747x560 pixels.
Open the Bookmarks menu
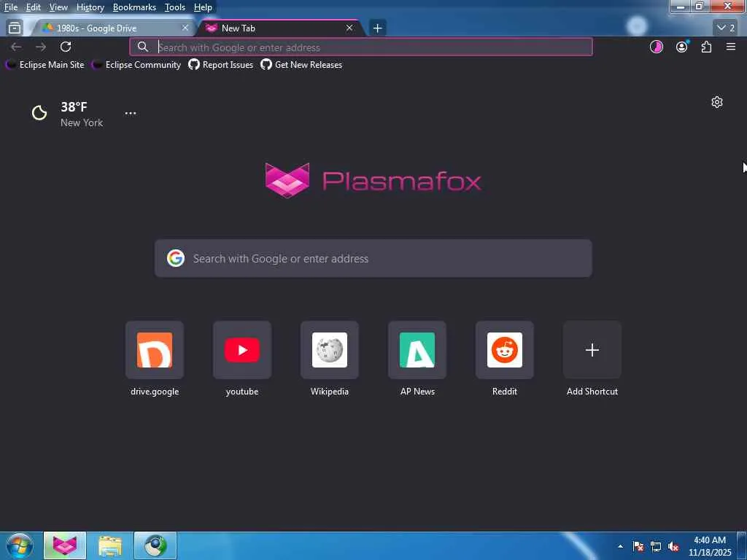134,7
